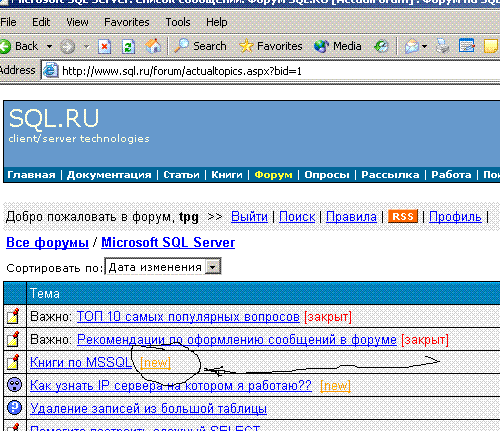Open the Mail dropdown arrow
The height and width of the screenshot is (432, 500).
click(x=424, y=46)
